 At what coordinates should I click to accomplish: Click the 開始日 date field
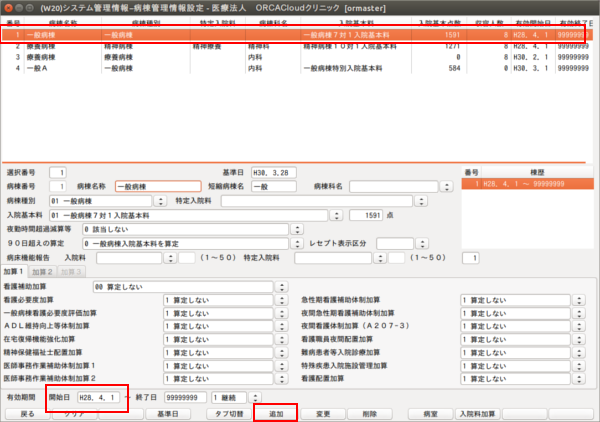[101, 397]
